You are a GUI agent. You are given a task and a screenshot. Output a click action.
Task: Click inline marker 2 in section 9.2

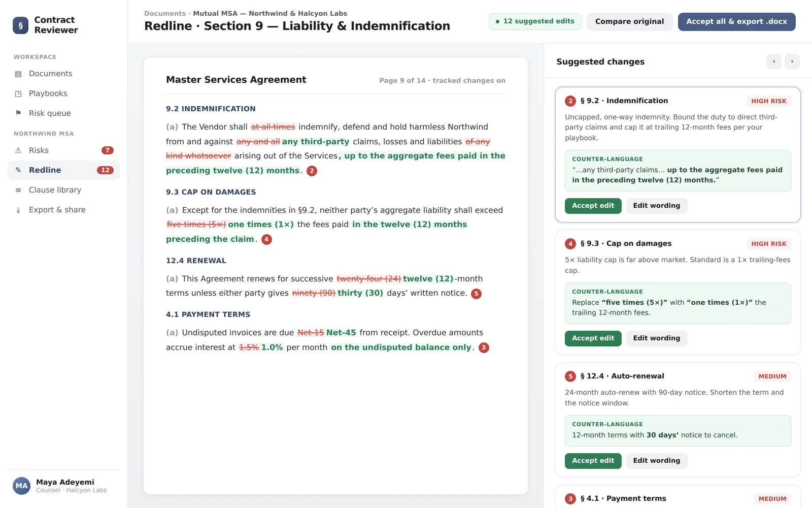pos(312,171)
